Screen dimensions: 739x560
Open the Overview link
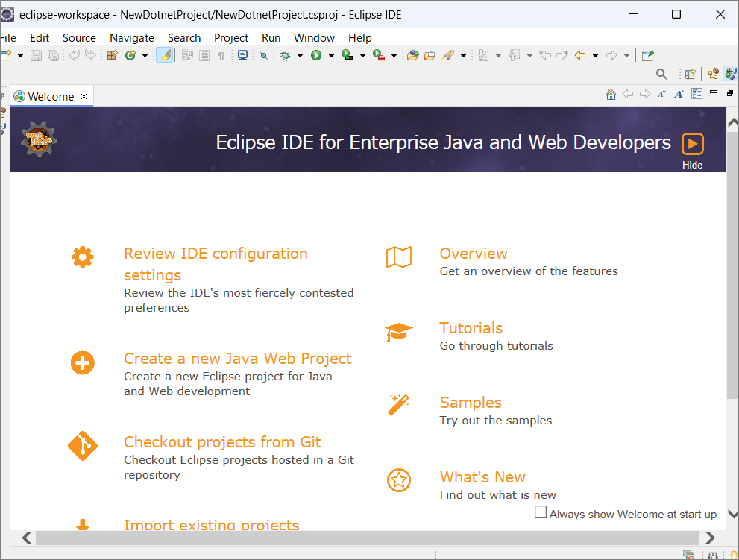[x=474, y=254]
